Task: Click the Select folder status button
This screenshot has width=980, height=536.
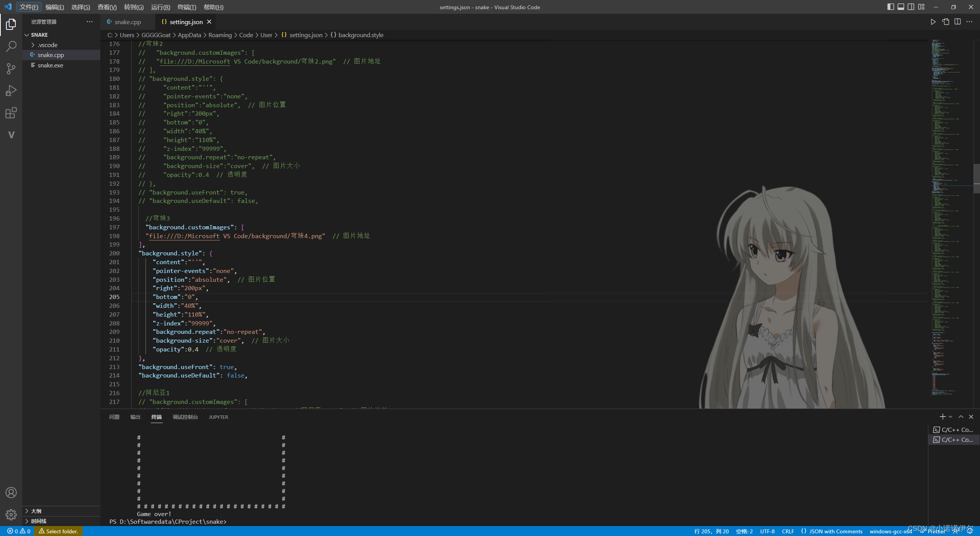Action: pyautogui.click(x=59, y=531)
